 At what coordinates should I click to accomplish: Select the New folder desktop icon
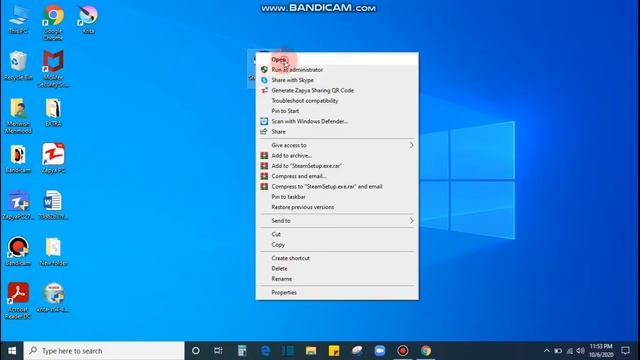coord(53,251)
